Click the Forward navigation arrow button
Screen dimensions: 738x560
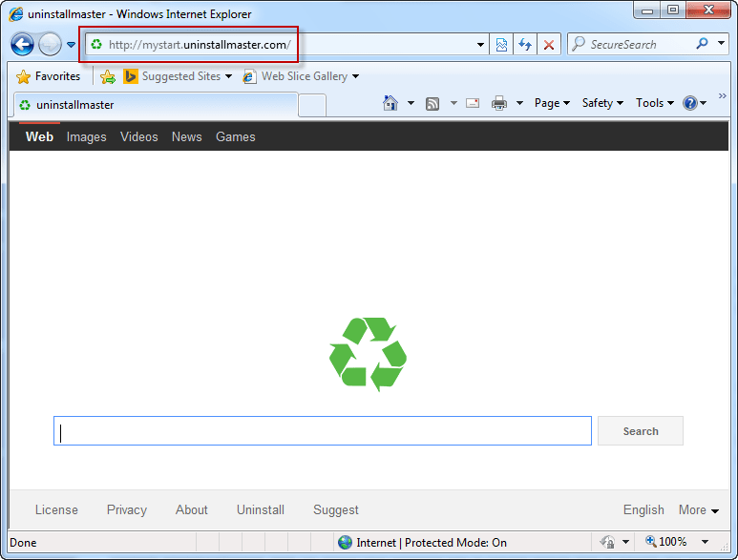[50, 45]
